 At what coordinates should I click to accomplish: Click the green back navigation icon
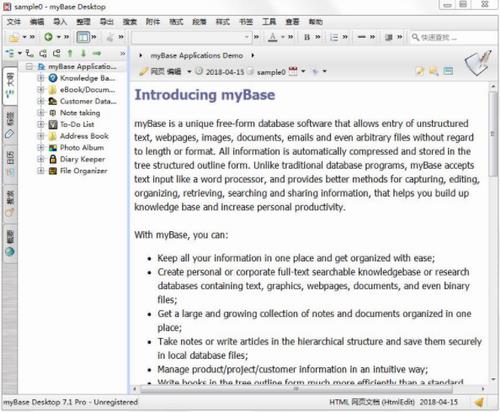[48, 37]
